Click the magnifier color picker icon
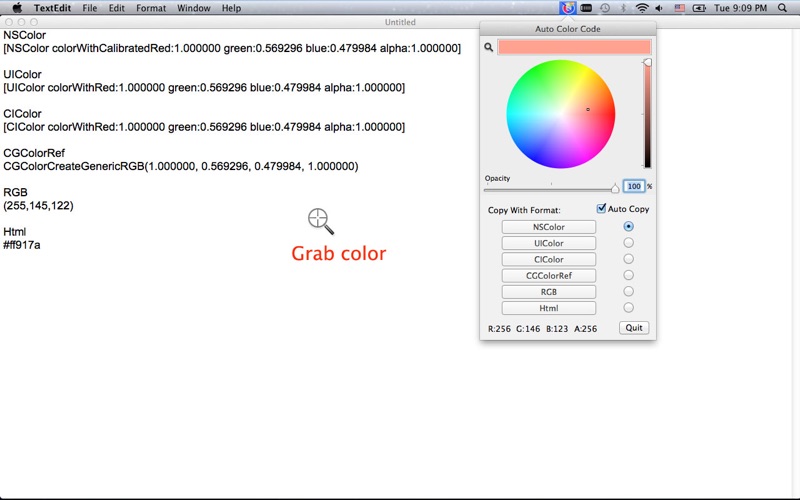This screenshot has height=500, width=800. coord(489,47)
